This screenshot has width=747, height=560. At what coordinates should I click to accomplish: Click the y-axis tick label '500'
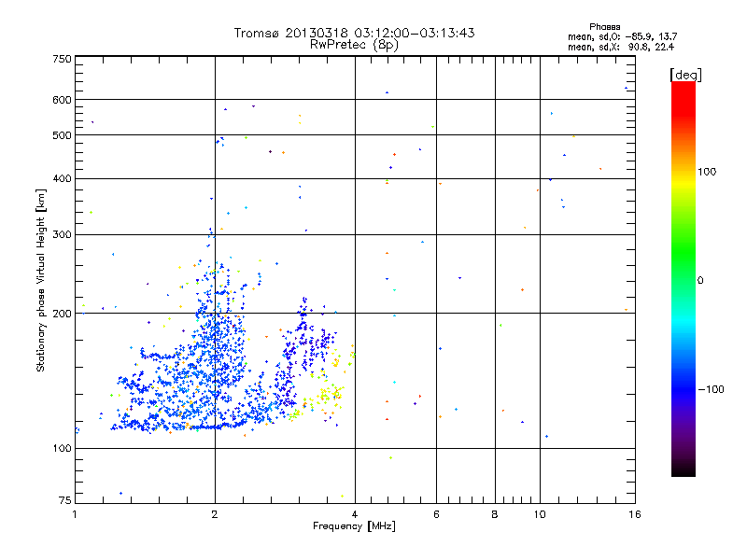[62, 135]
